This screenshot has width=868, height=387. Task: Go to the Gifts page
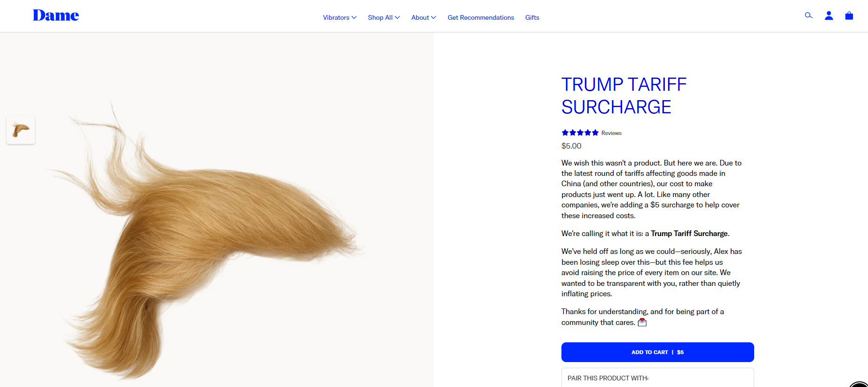click(532, 17)
